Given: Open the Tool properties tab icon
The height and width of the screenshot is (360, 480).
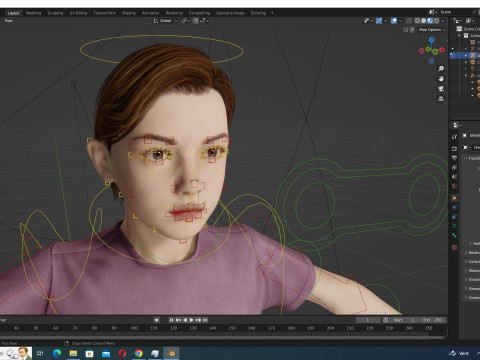Looking at the screenshot, I should point(454,137).
